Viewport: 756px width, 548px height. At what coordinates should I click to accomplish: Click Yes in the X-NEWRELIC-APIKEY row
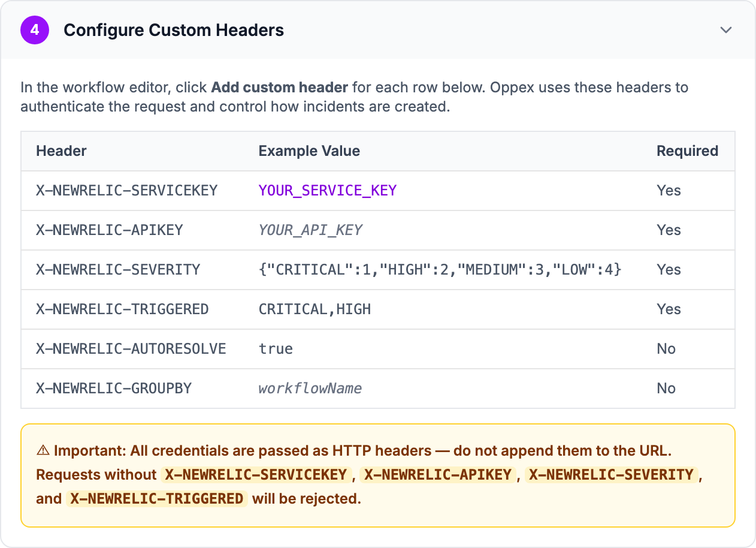[669, 230]
